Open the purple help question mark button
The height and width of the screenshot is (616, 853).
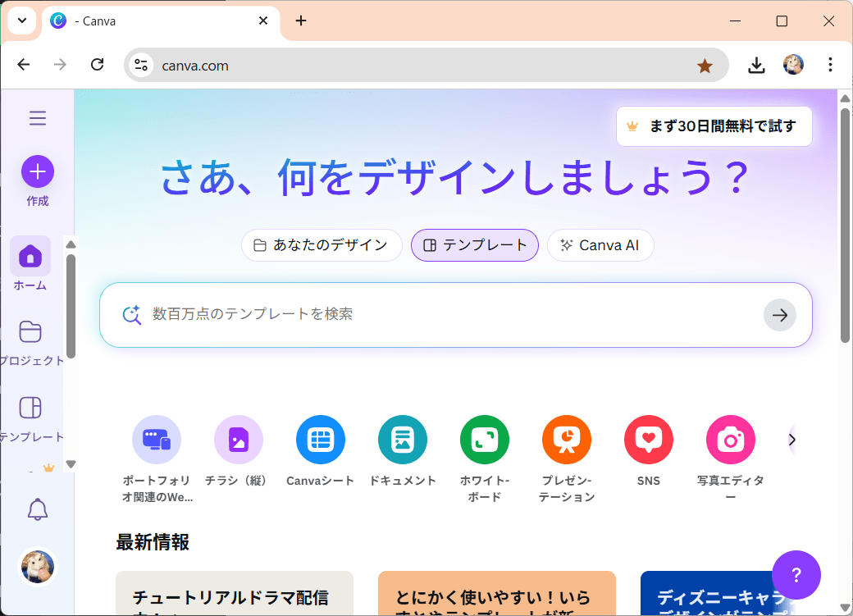point(796,575)
